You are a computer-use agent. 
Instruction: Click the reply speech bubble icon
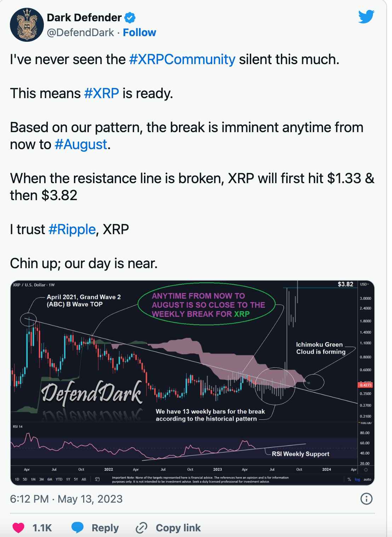(x=77, y=527)
